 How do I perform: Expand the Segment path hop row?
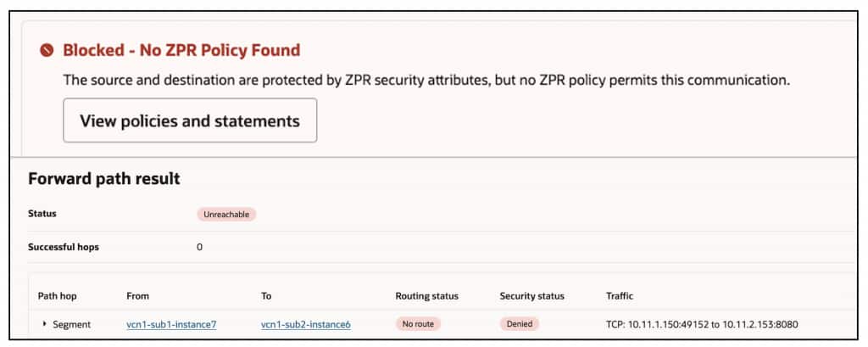[45, 324]
